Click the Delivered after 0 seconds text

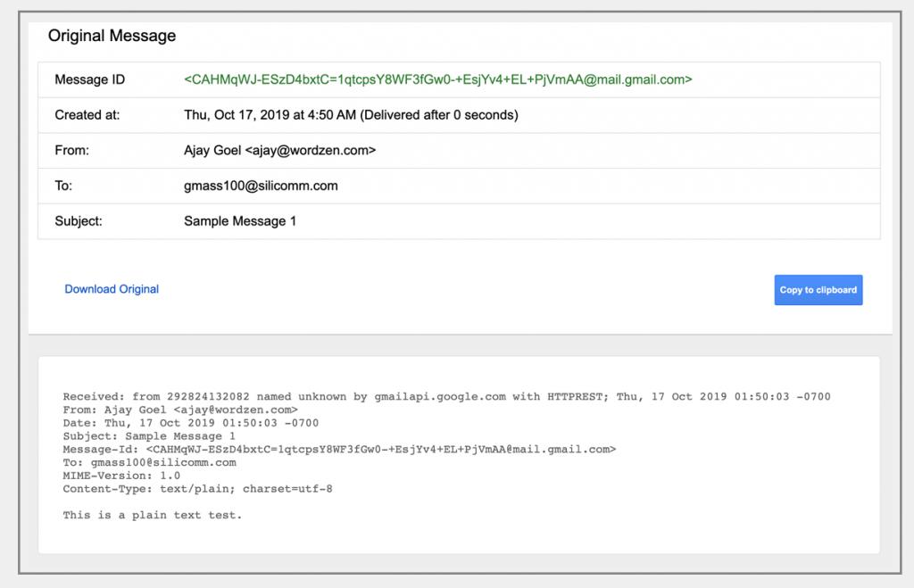tap(433, 114)
